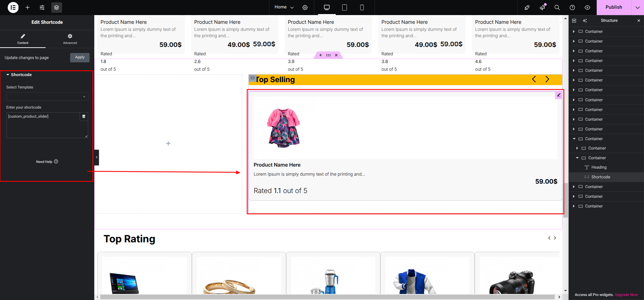
Task: Expand the second Container in Structure
Action: pyautogui.click(x=574, y=41)
